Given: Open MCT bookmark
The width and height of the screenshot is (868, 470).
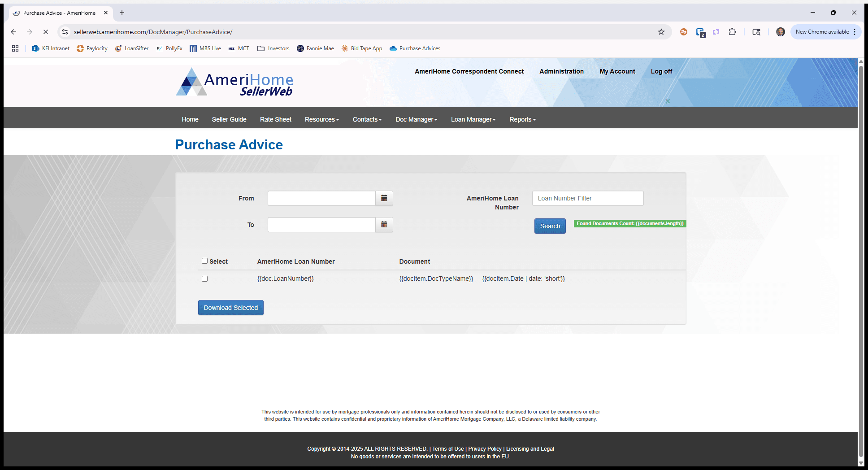Looking at the screenshot, I should [239, 48].
